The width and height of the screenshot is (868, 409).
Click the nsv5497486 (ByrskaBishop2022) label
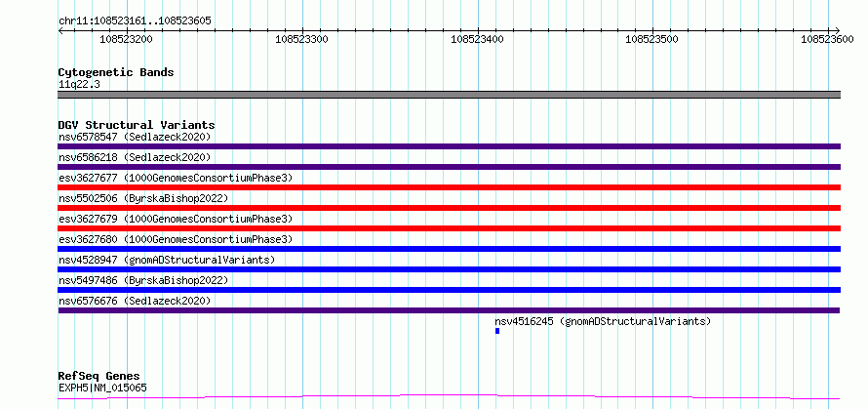click(x=143, y=280)
